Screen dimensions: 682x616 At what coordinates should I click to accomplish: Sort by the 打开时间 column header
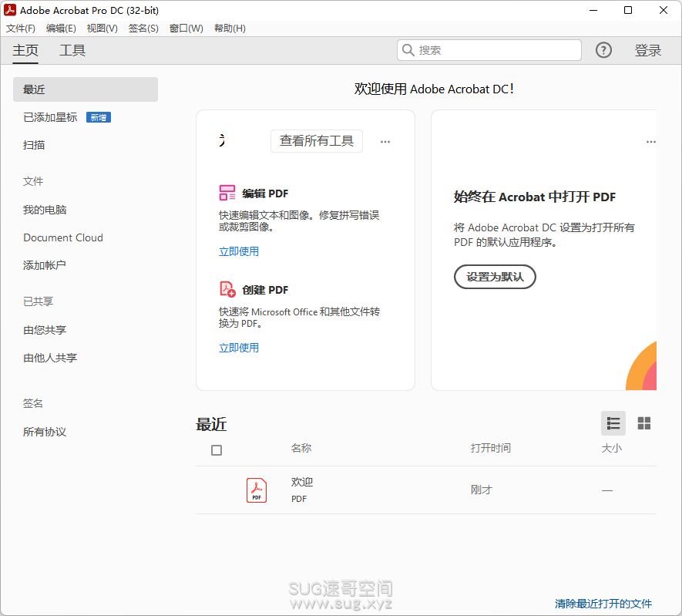point(491,448)
